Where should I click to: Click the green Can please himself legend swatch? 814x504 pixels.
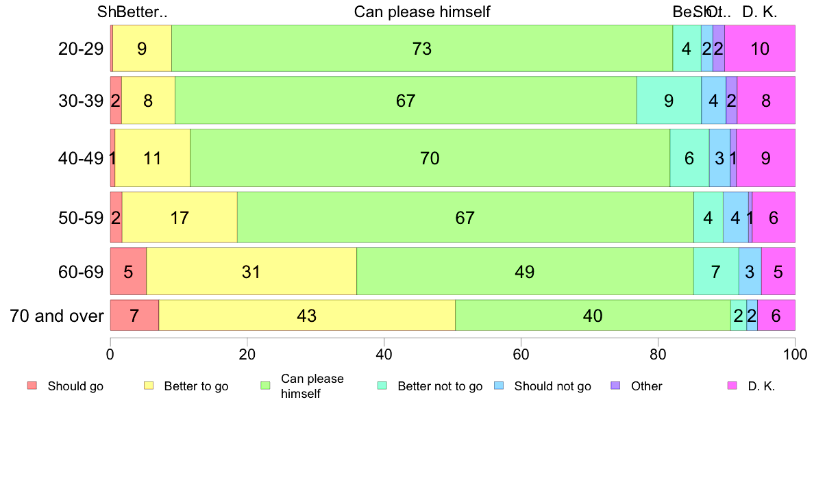click(x=265, y=385)
